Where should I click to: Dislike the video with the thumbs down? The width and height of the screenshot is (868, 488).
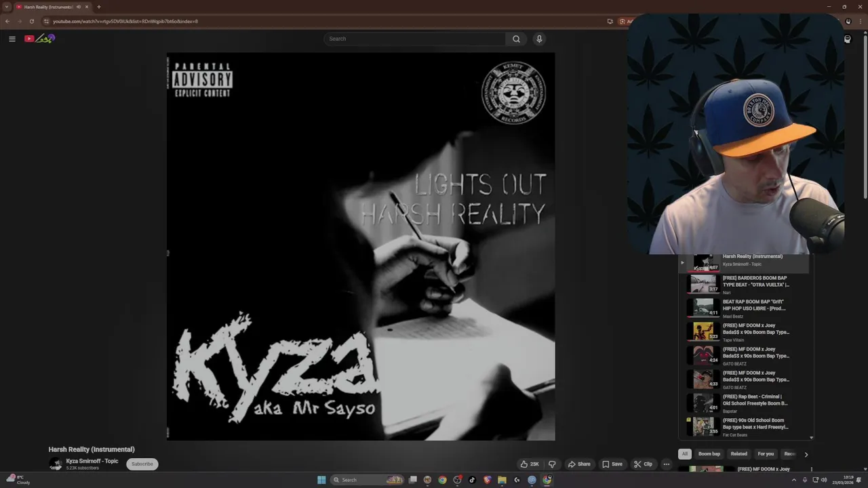pyautogui.click(x=552, y=464)
